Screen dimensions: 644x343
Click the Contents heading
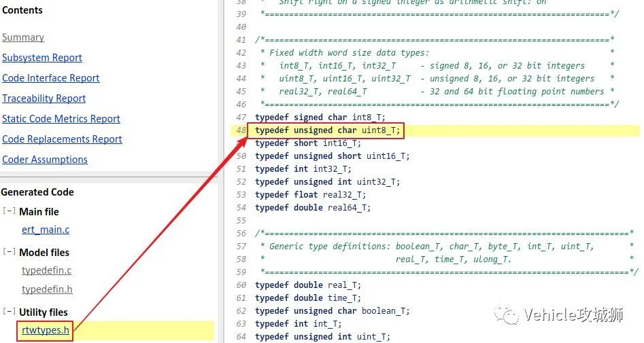point(22,10)
